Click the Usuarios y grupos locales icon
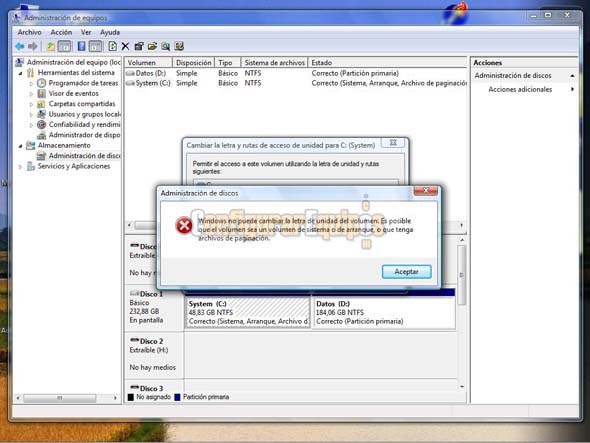This screenshot has width=590, height=443. pos(41,114)
